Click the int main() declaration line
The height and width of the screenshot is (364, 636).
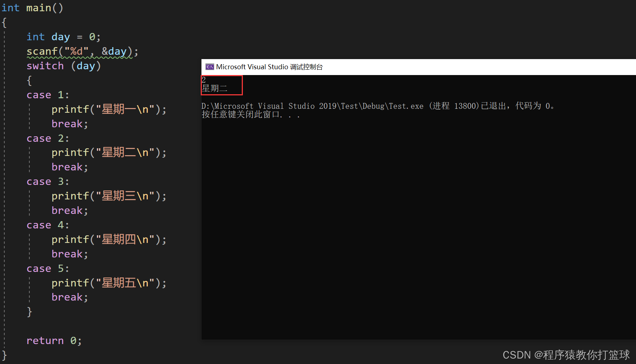pos(32,8)
